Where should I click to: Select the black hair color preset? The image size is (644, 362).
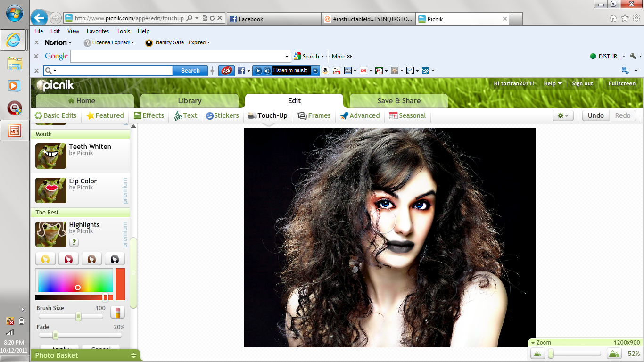(115, 259)
